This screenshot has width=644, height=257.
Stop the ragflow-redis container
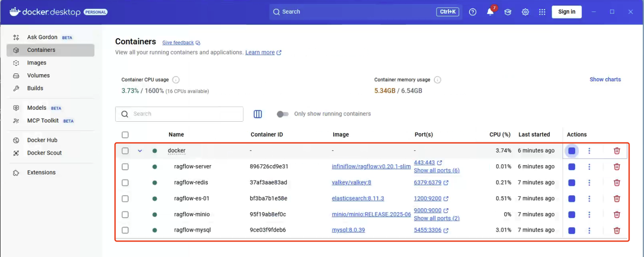click(571, 183)
